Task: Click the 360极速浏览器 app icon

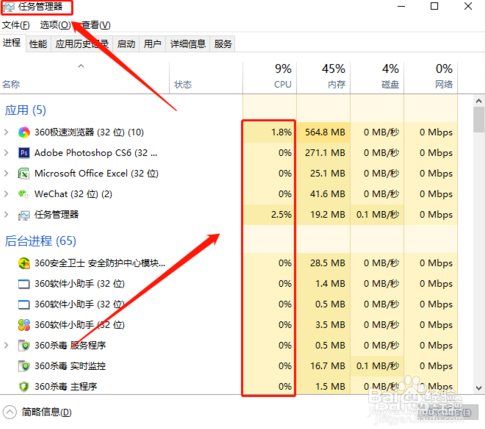Action: pyautogui.click(x=24, y=132)
